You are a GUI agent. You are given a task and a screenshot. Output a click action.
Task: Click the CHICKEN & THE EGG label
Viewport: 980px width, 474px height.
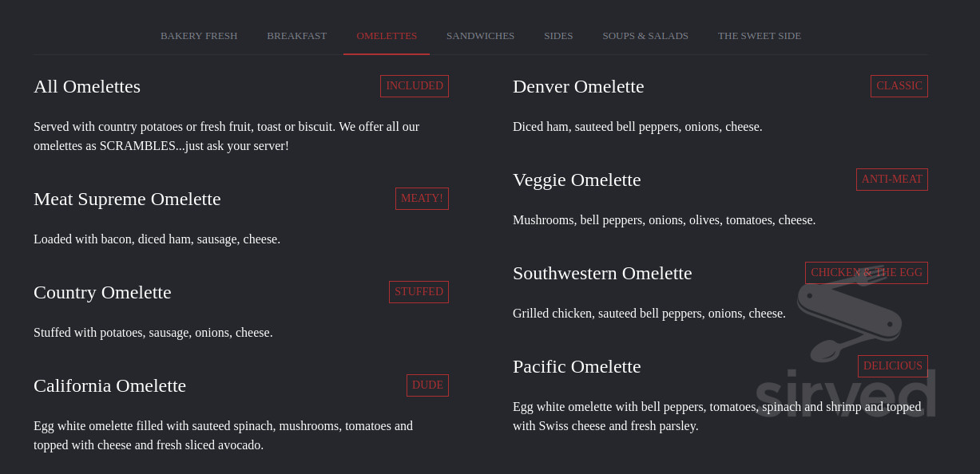[x=866, y=272]
